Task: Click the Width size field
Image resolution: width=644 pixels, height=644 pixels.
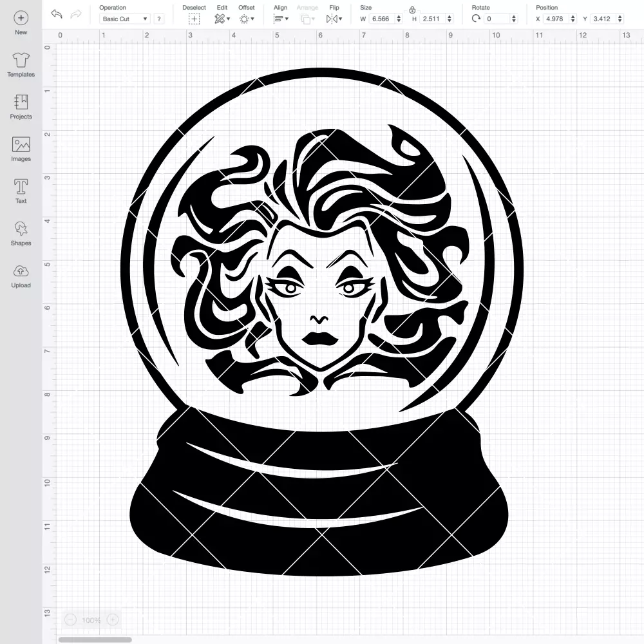Action: point(381,19)
